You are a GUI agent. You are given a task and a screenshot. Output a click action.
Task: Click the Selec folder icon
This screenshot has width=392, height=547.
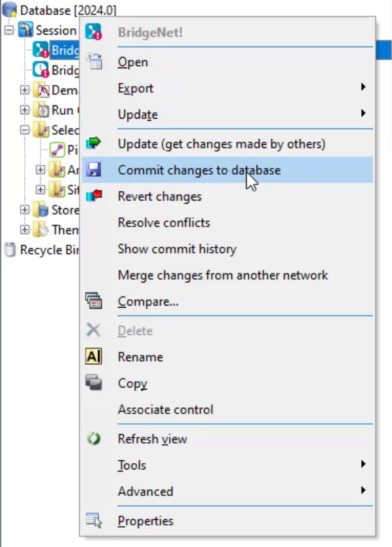pyautogui.click(x=41, y=130)
